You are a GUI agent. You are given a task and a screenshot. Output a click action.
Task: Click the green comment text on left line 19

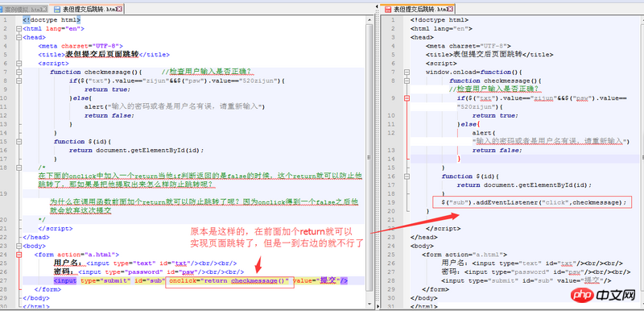pos(204,206)
